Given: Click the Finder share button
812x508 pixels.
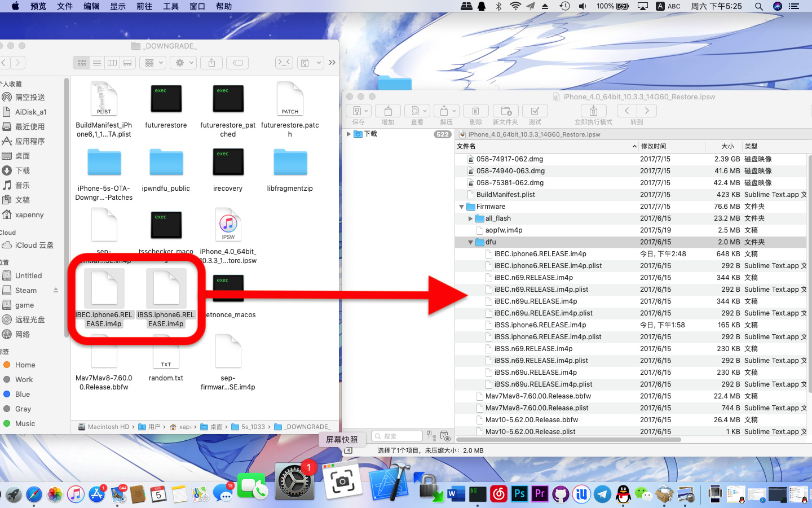Looking at the screenshot, I should (212, 63).
